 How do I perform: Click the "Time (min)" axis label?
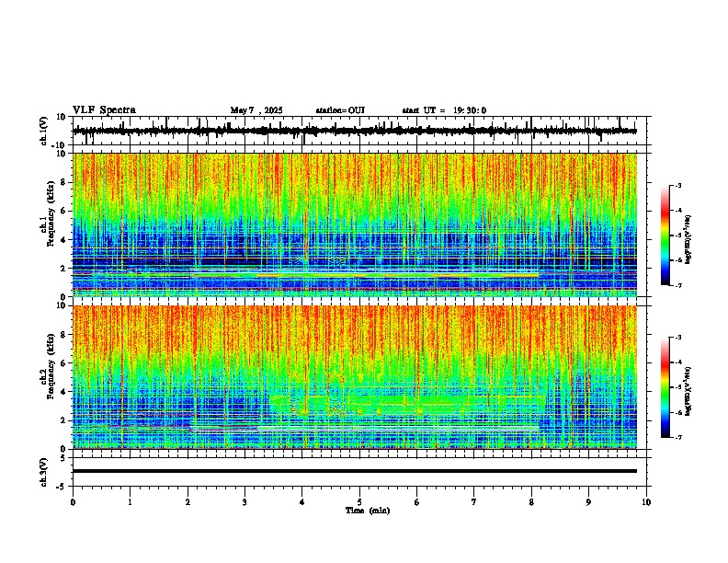click(368, 511)
